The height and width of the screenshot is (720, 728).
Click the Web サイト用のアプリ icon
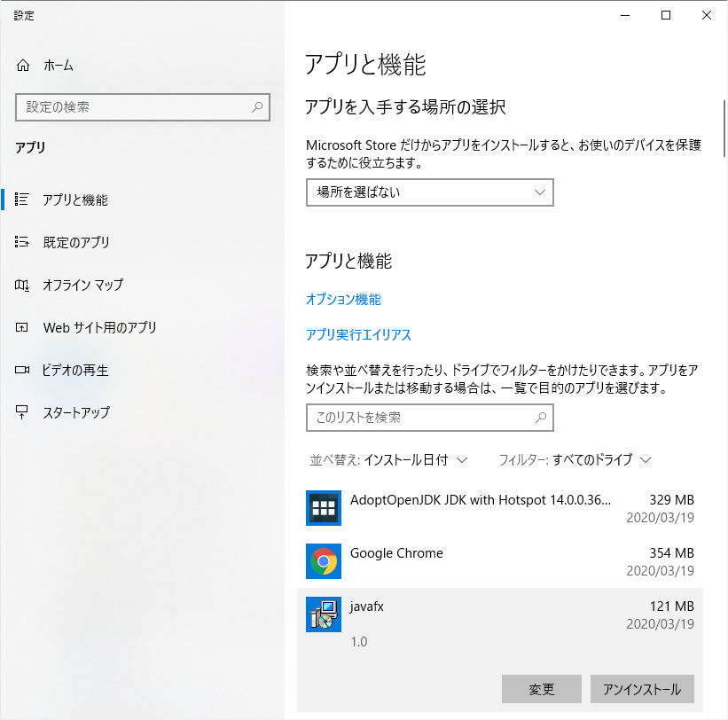click(x=21, y=327)
